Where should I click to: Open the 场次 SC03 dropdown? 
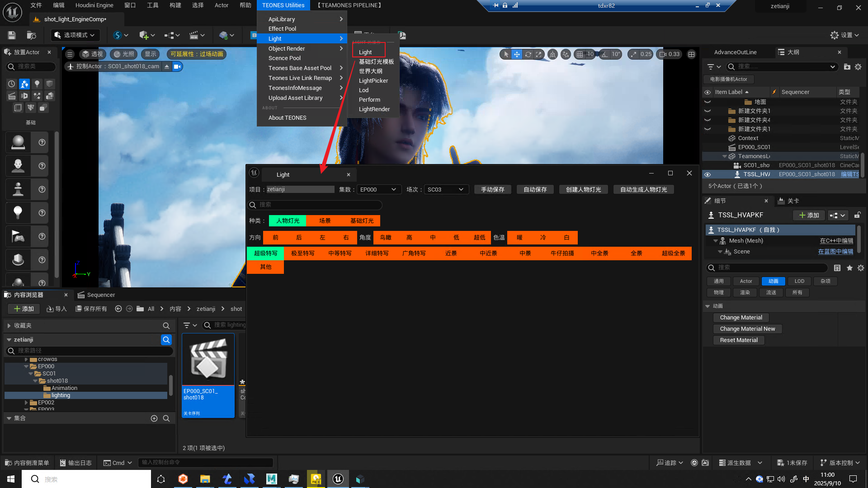[445, 190]
